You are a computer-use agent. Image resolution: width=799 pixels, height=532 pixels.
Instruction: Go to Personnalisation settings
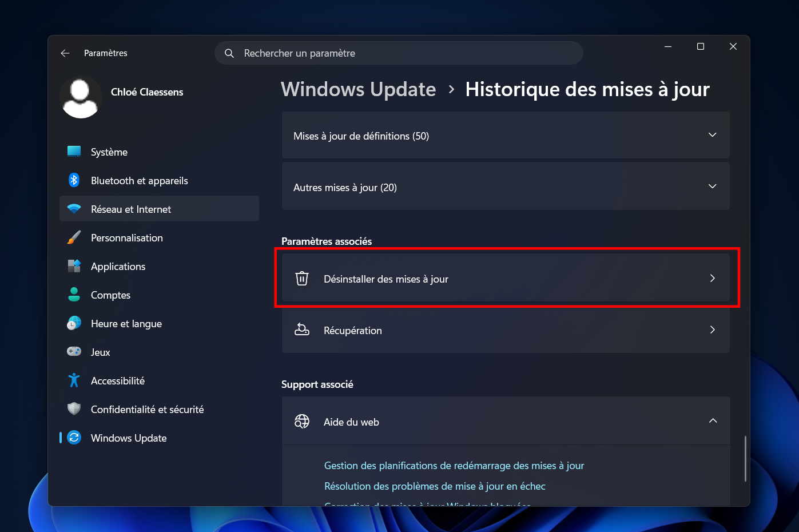(x=159, y=237)
